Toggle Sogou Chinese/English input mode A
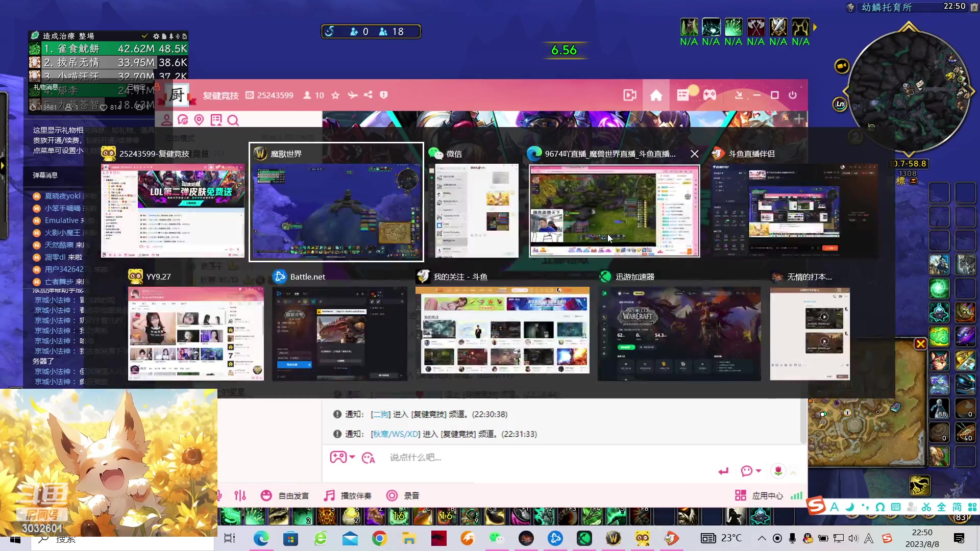The height and width of the screenshot is (551, 980). click(835, 507)
